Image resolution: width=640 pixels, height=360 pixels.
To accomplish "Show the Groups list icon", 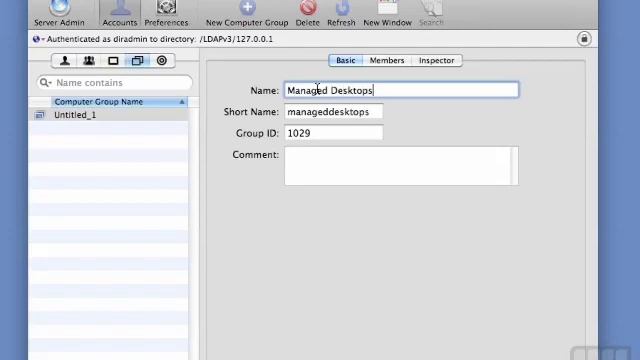I will 89,61.
